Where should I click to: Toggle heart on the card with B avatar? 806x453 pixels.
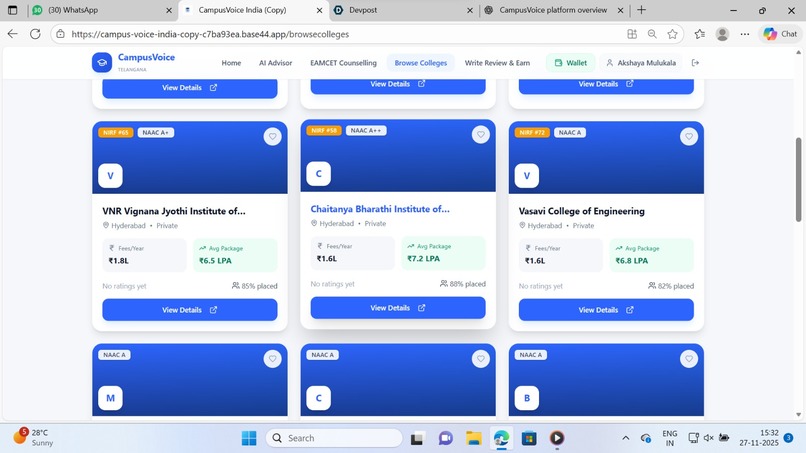689,359
